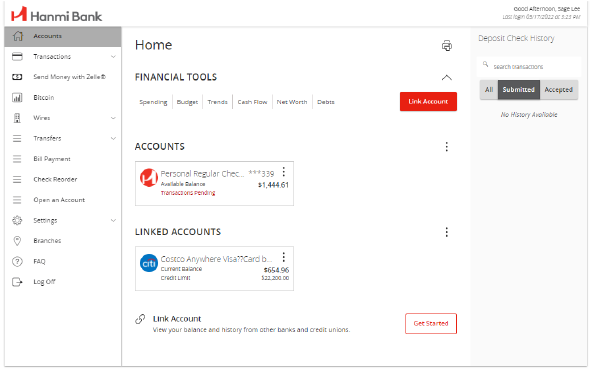592x372 pixels.
Task: Open Bitcoin from the sidebar chart icon
Action: tap(17, 97)
